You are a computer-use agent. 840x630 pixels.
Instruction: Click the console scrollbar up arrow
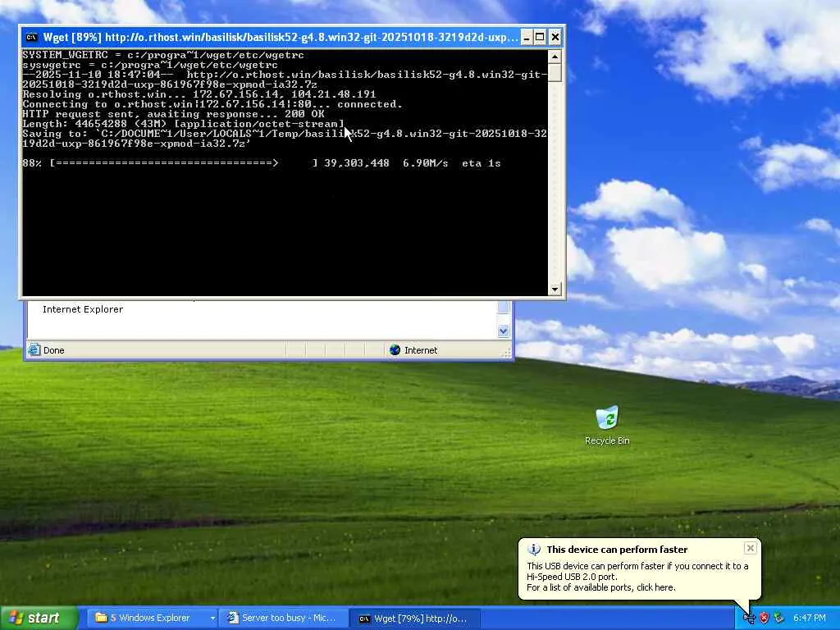(555, 57)
